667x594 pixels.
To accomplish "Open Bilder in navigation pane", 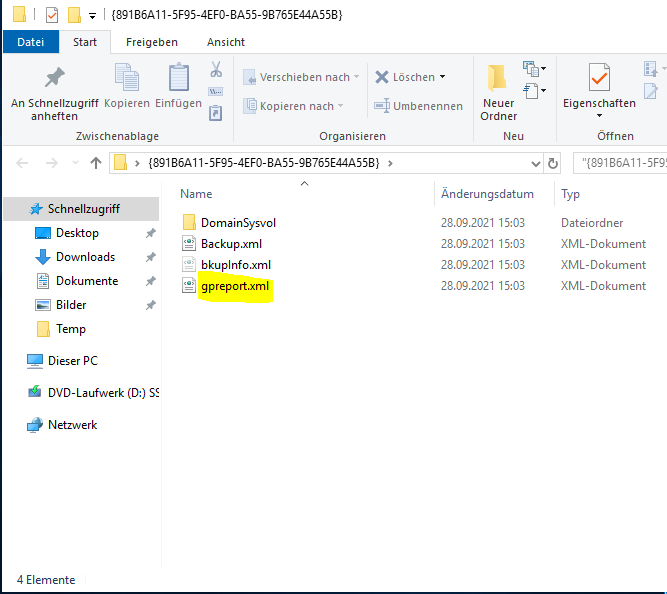I will pos(71,305).
